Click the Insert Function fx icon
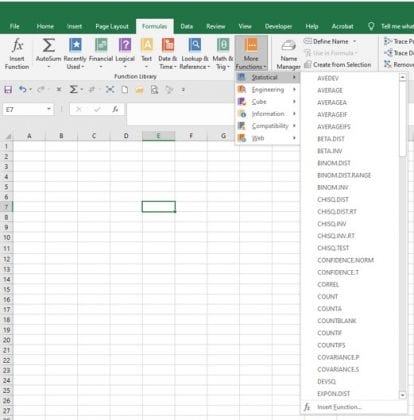Screen dimensions: 414x420 tap(17, 45)
